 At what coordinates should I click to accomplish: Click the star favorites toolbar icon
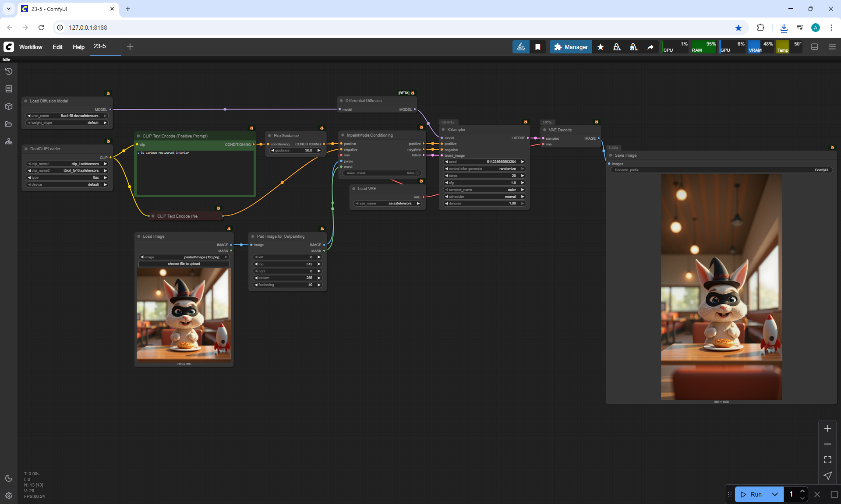coord(601,47)
